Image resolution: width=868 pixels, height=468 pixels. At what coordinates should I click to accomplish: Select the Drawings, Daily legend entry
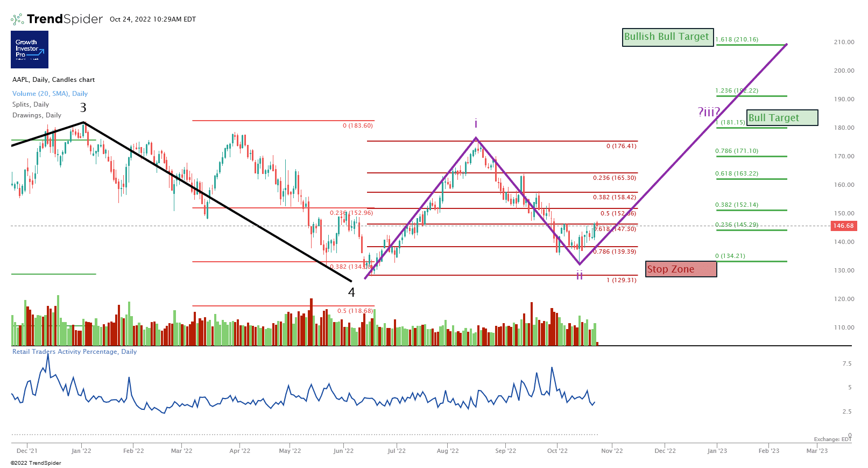[x=37, y=115]
